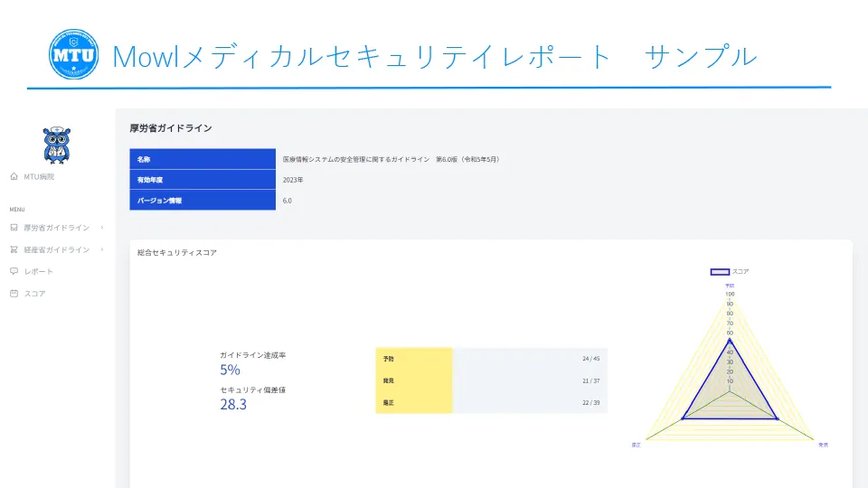Select the 是正 score row

(491, 402)
